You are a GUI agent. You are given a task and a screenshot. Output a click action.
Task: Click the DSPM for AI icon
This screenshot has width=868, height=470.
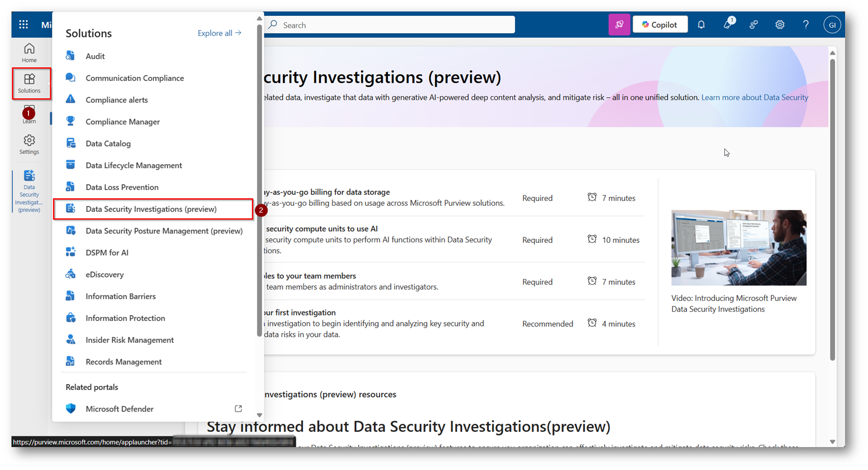pyautogui.click(x=70, y=252)
